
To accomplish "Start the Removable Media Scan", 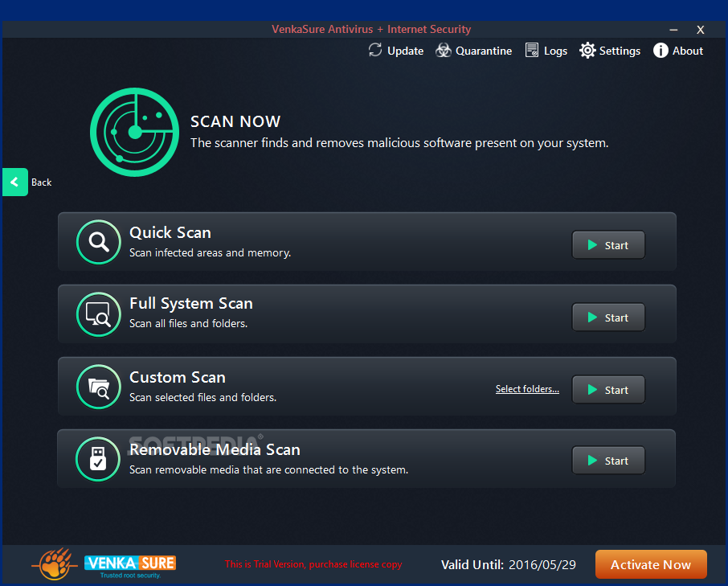I will click(608, 461).
